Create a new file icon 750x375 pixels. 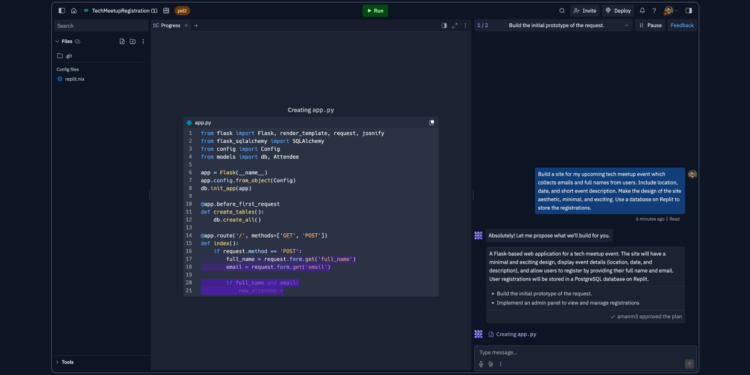pyautogui.click(x=122, y=42)
